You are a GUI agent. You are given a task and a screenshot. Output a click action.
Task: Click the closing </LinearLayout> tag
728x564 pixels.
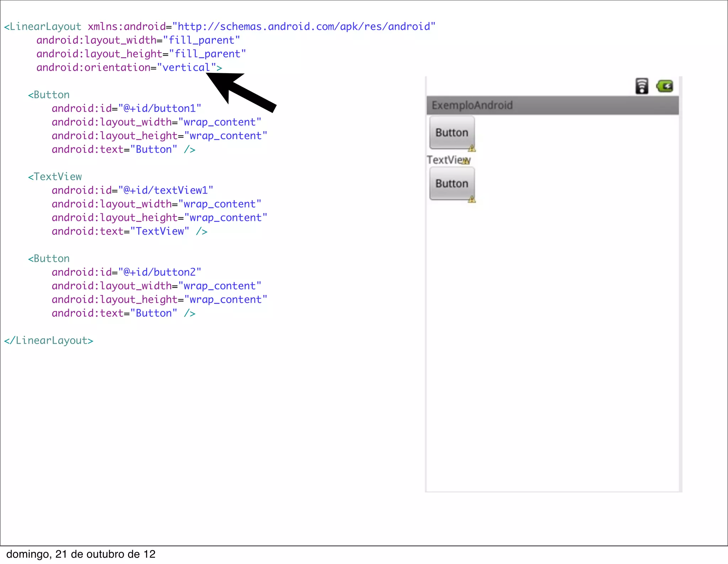(49, 340)
